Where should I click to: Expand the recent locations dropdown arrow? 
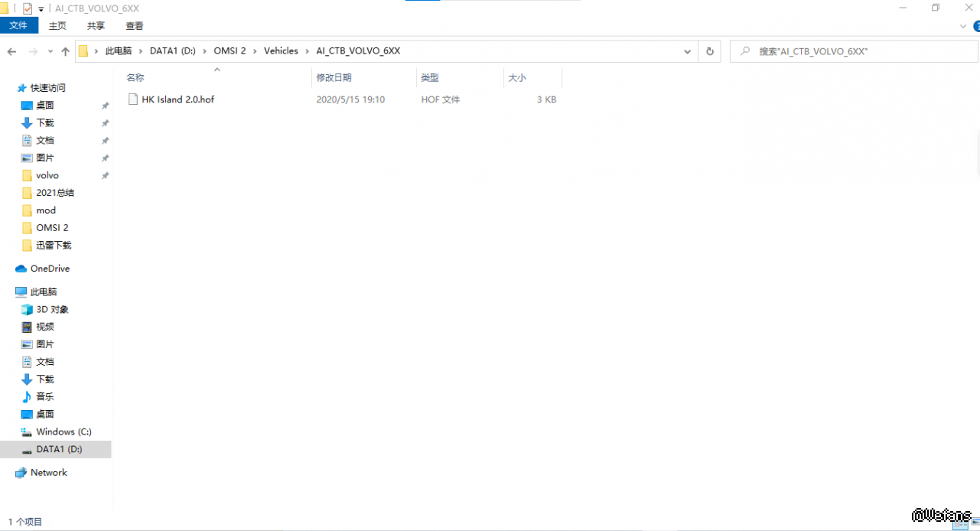(x=50, y=51)
